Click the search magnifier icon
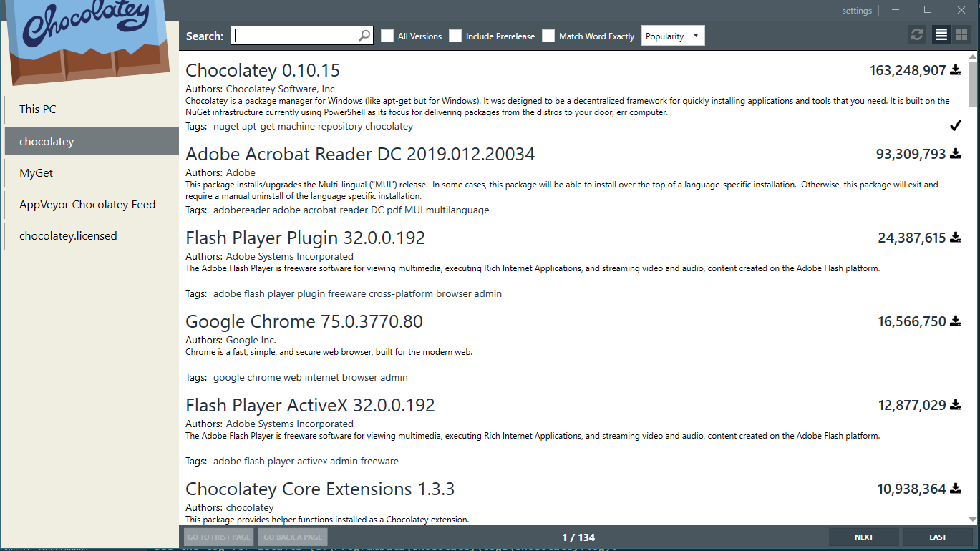This screenshot has width=980, height=551. [364, 35]
